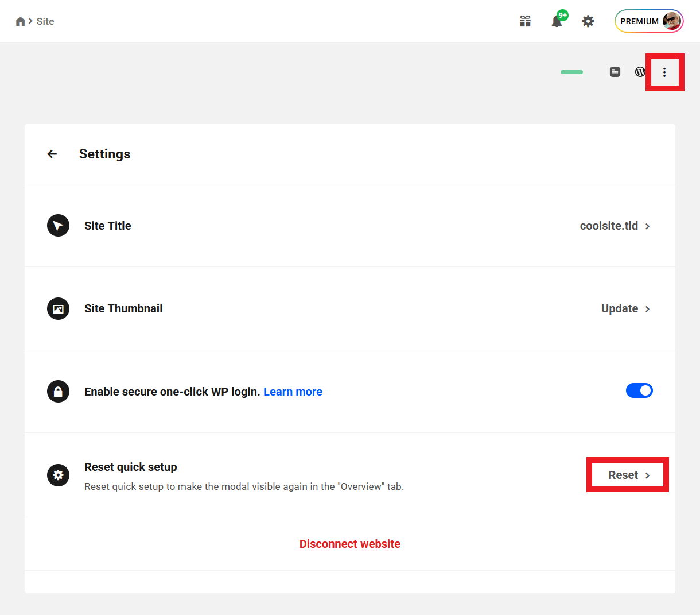Click the coolsite.tld site title value
The image size is (700, 615).
pos(609,226)
